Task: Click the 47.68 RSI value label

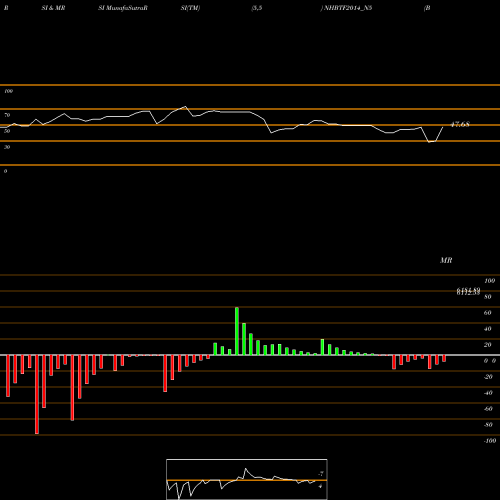Action: pyautogui.click(x=460, y=124)
